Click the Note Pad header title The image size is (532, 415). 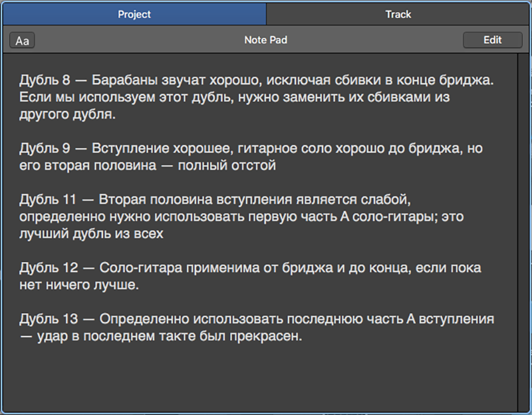(265, 40)
